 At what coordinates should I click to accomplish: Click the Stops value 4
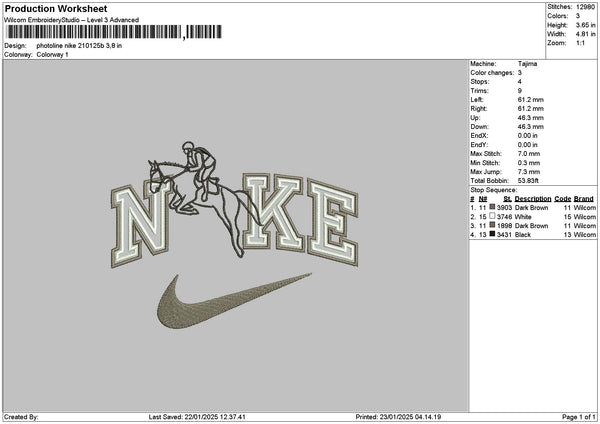tap(520, 82)
